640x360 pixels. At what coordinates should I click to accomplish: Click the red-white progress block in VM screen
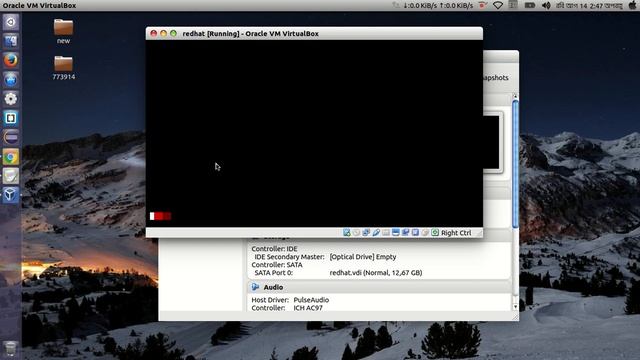pyautogui.click(x=160, y=216)
